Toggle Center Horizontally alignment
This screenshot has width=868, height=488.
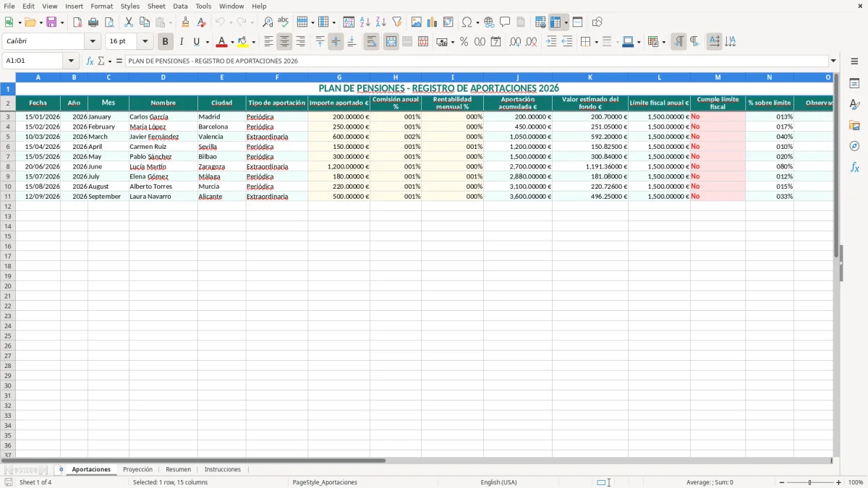coord(284,42)
